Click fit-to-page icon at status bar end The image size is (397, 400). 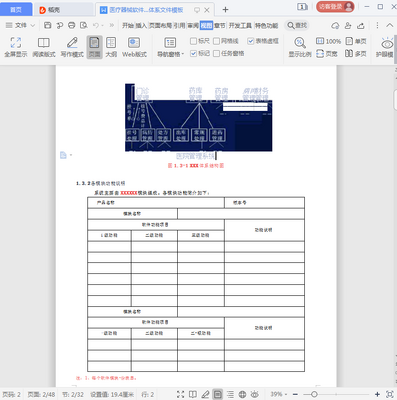click(390, 394)
